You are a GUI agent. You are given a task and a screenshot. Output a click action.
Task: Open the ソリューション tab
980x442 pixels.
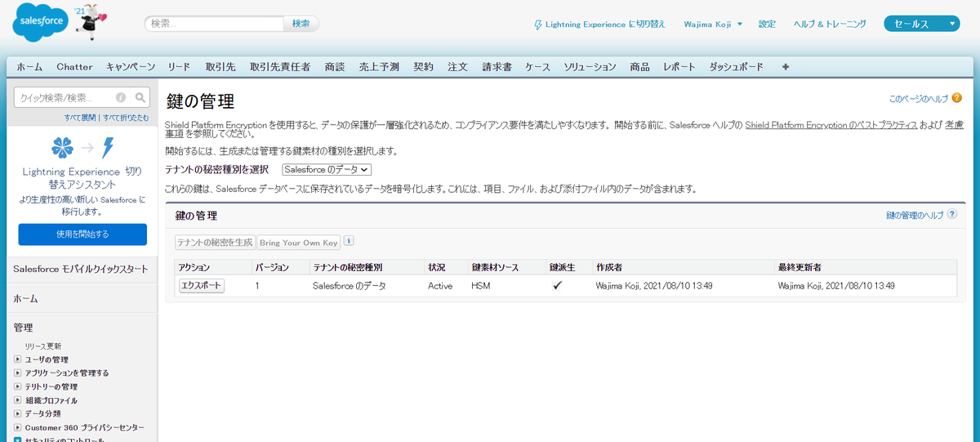point(590,67)
